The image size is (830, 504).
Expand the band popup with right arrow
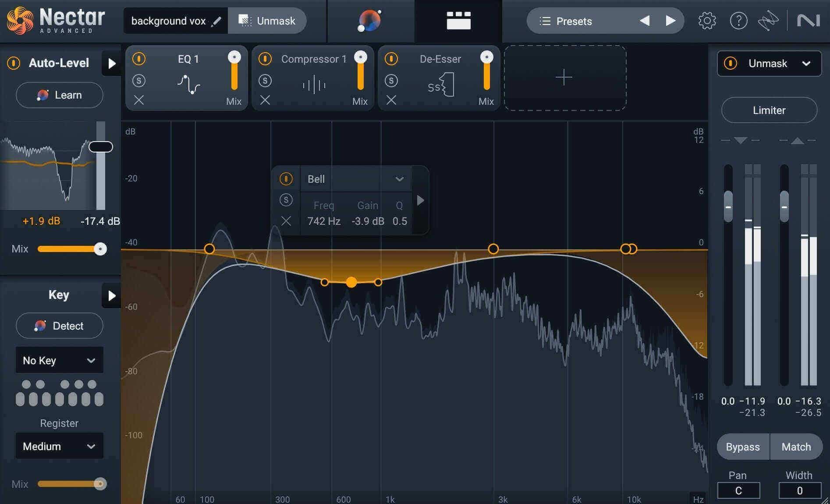420,200
